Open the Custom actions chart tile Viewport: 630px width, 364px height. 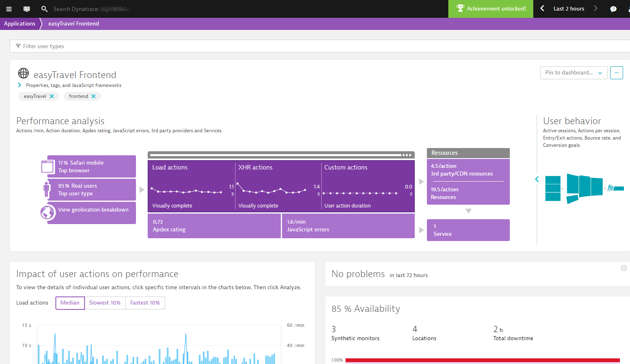(x=368, y=186)
